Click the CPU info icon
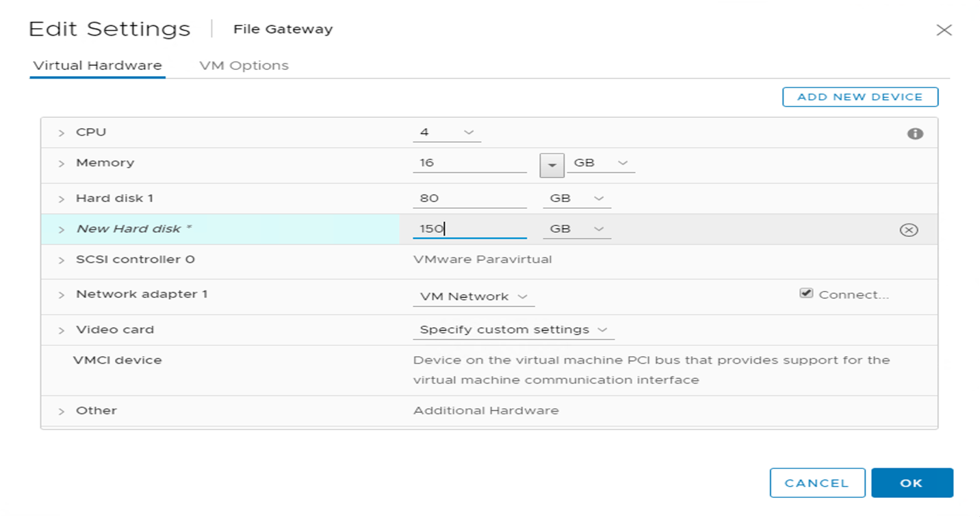 [x=915, y=133]
